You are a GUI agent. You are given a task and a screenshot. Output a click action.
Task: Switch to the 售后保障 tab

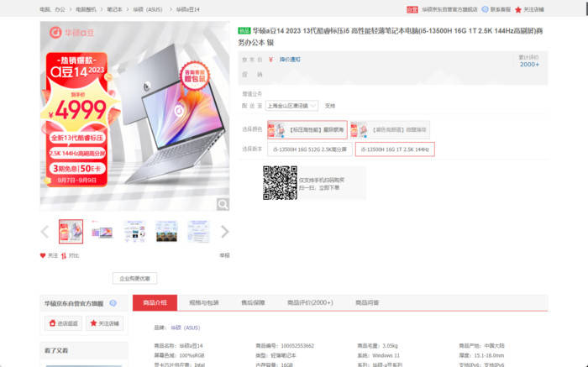click(x=253, y=302)
